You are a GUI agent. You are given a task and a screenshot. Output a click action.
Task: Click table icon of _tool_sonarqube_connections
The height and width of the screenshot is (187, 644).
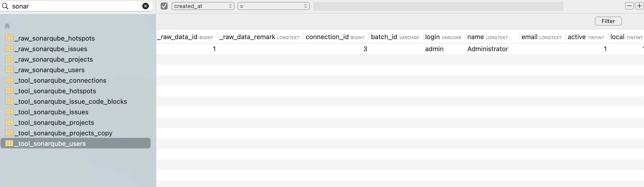click(x=9, y=80)
